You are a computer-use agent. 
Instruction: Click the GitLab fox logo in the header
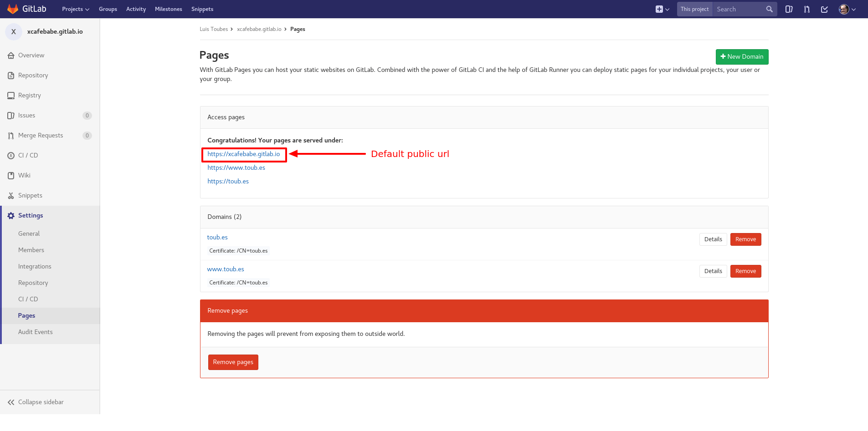[12, 9]
